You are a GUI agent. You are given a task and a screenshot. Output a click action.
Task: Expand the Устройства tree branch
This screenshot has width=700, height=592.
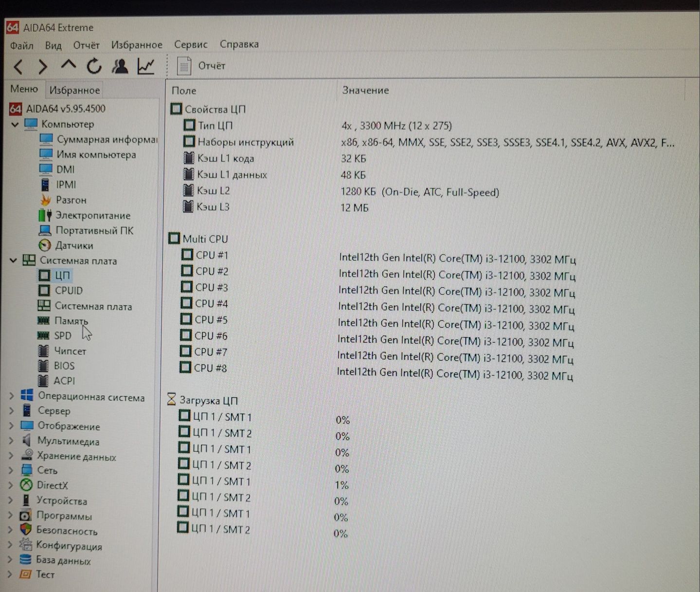pyautogui.click(x=10, y=500)
